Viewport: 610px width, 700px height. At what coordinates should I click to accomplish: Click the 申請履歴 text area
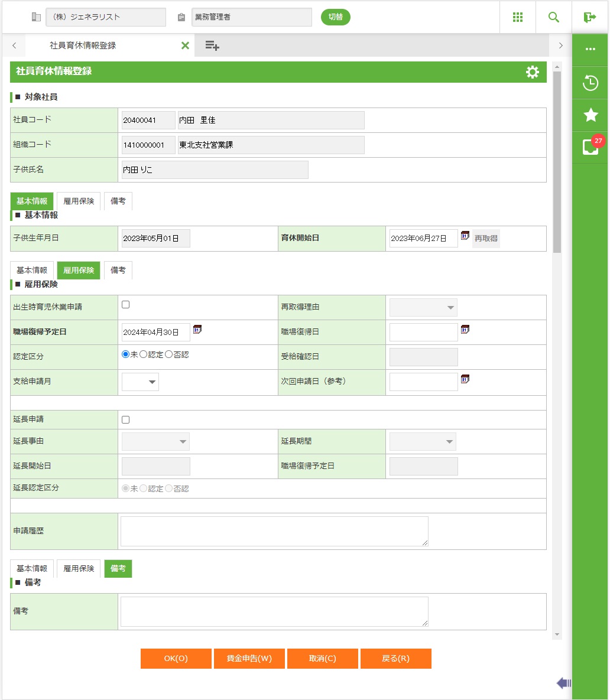tap(274, 531)
